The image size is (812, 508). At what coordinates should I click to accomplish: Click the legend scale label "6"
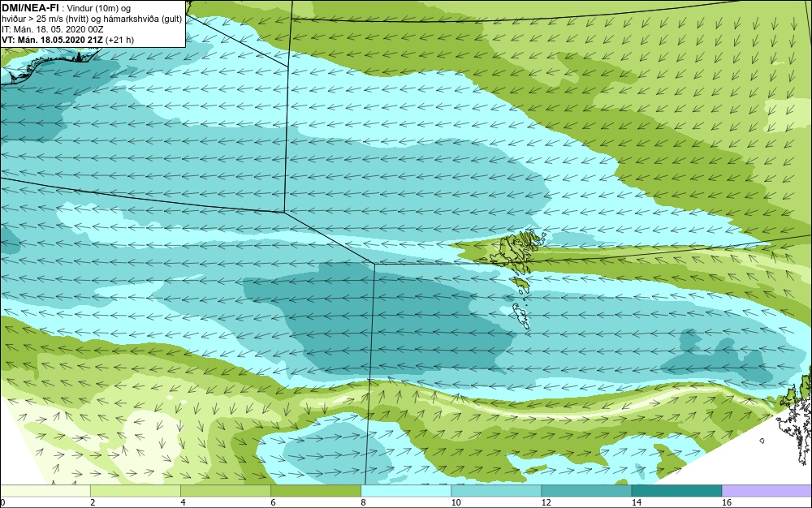[x=273, y=502]
